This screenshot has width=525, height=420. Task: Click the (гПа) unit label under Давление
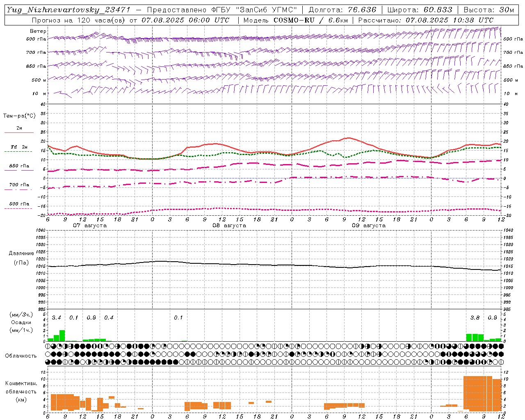click(21, 262)
